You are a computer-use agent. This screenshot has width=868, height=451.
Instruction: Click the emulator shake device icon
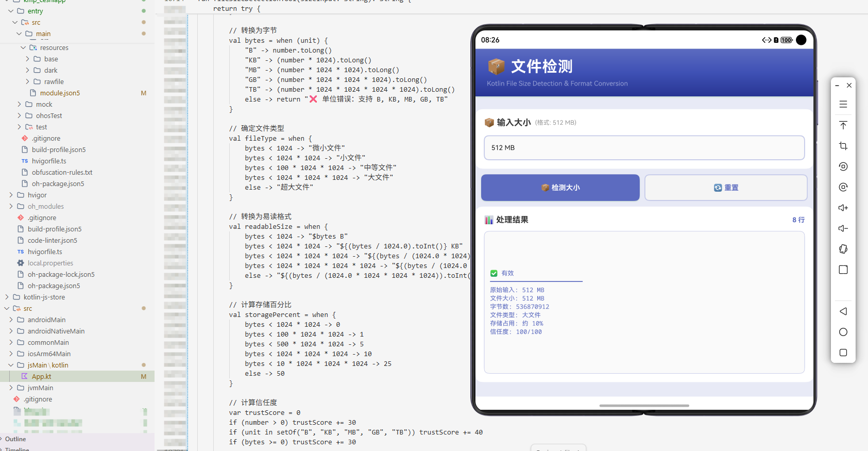tap(843, 249)
